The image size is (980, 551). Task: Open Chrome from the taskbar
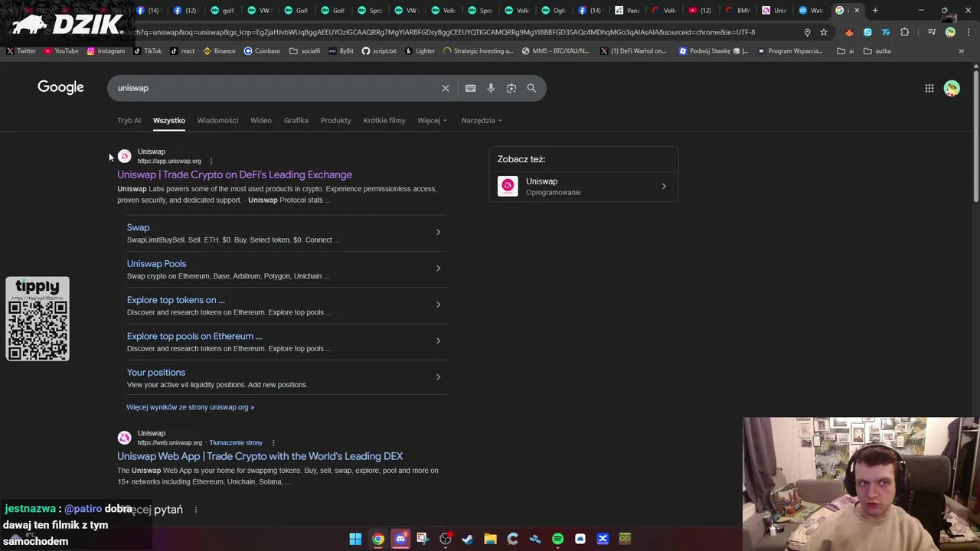pos(378,539)
